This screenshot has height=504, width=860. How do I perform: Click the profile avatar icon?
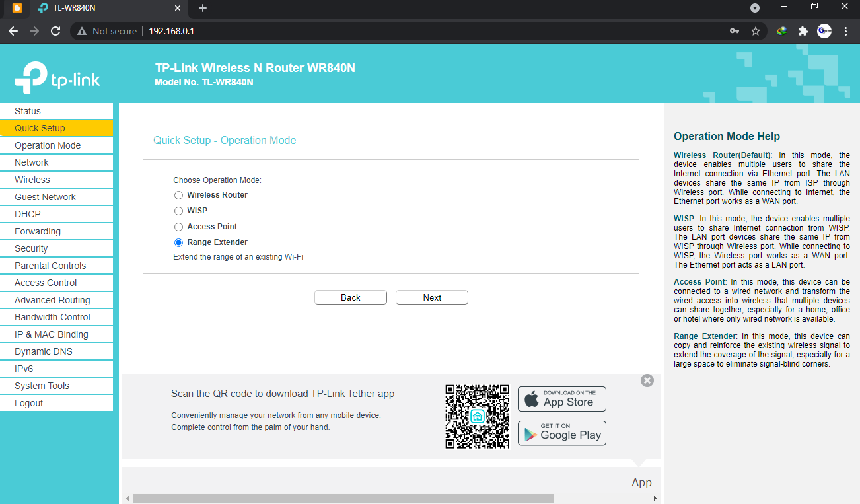tap(824, 31)
